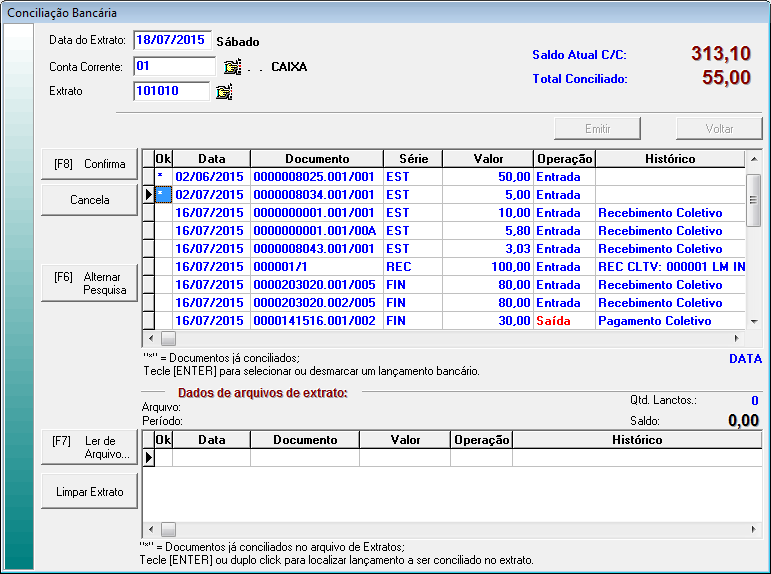This screenshot has width=771, height=574.
Task: Select date cell 02/06/2015
Action: pyautogui.click(x=211, y=177)
